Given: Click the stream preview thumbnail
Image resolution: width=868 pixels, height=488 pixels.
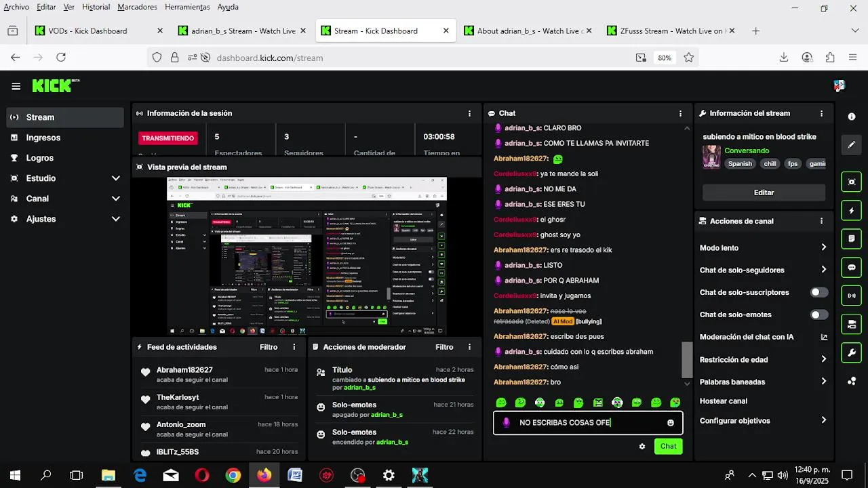Looking at the screenshot, I should 307,256.
